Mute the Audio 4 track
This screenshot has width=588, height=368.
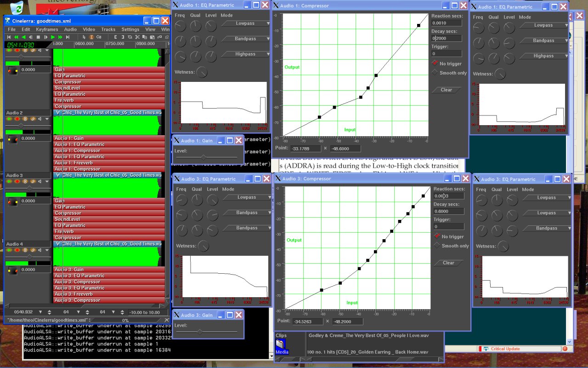tap(40, 250)
